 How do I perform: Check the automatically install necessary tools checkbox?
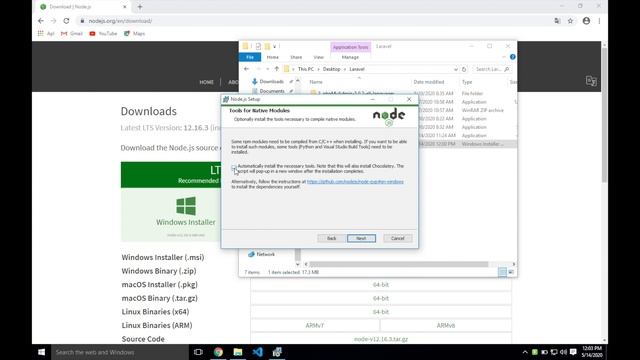tap(234, 167)
